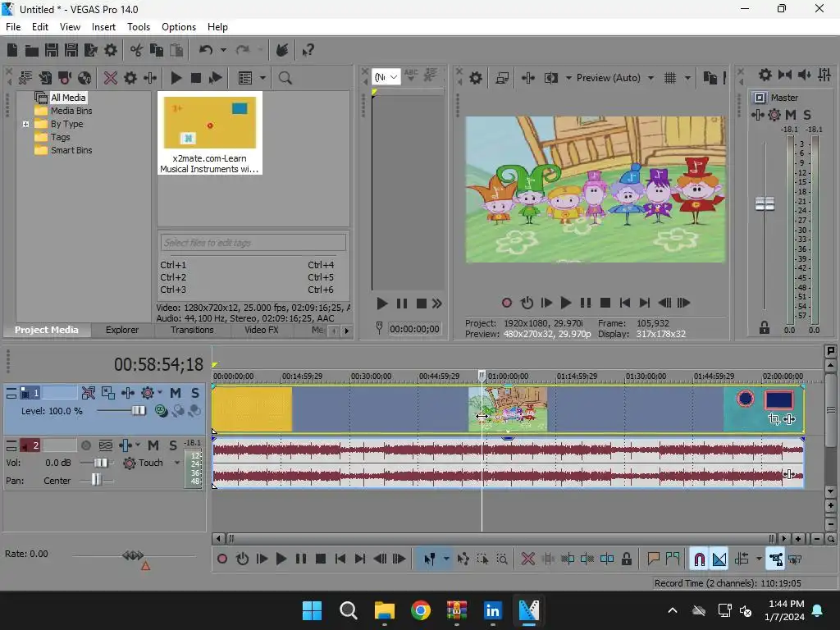840x630 pixels.
Task: Undo the last action
Action: tap(206, 50)
